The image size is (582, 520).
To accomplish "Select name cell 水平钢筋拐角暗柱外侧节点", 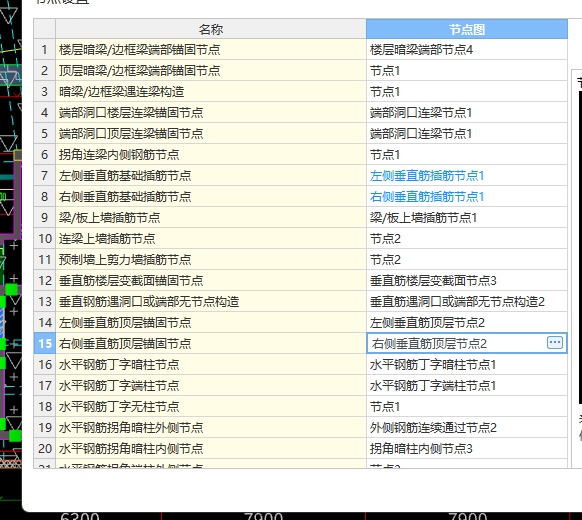I will tap(211, 427).
